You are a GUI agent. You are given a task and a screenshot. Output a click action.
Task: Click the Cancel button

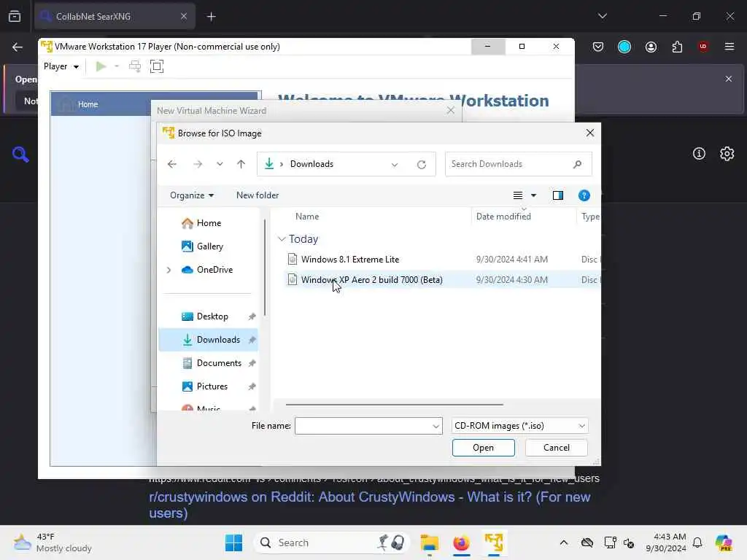556,448
